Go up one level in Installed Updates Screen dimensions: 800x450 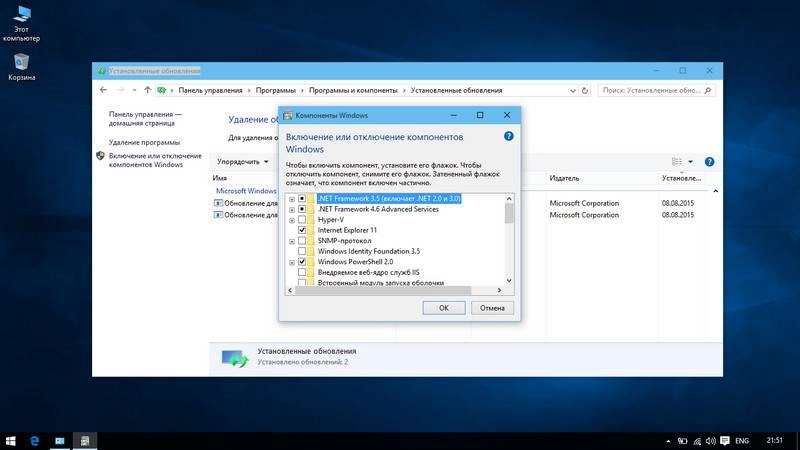[x=147, y=90]
